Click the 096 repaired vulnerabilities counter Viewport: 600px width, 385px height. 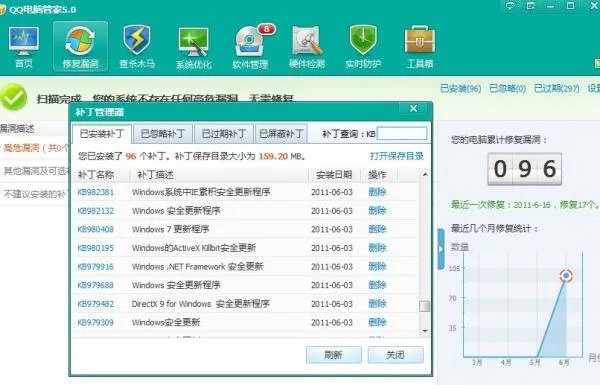click(x=525, y=169)
